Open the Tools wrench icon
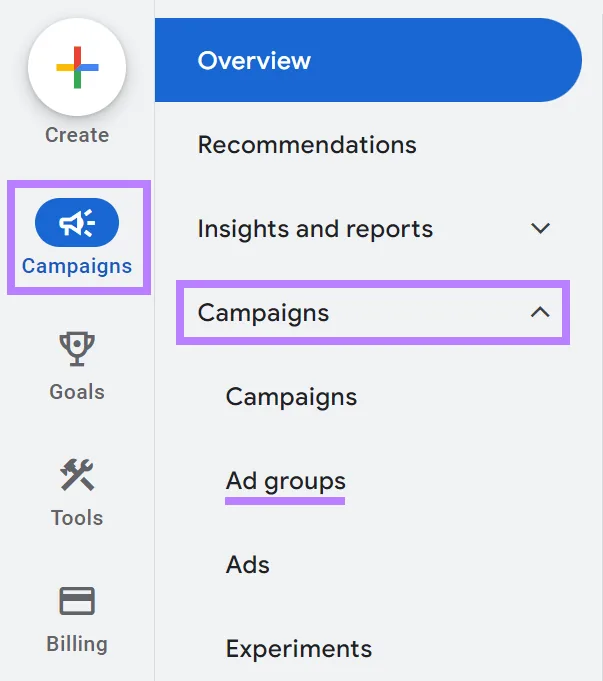The image size is (603, 681). tap(77, 475)
